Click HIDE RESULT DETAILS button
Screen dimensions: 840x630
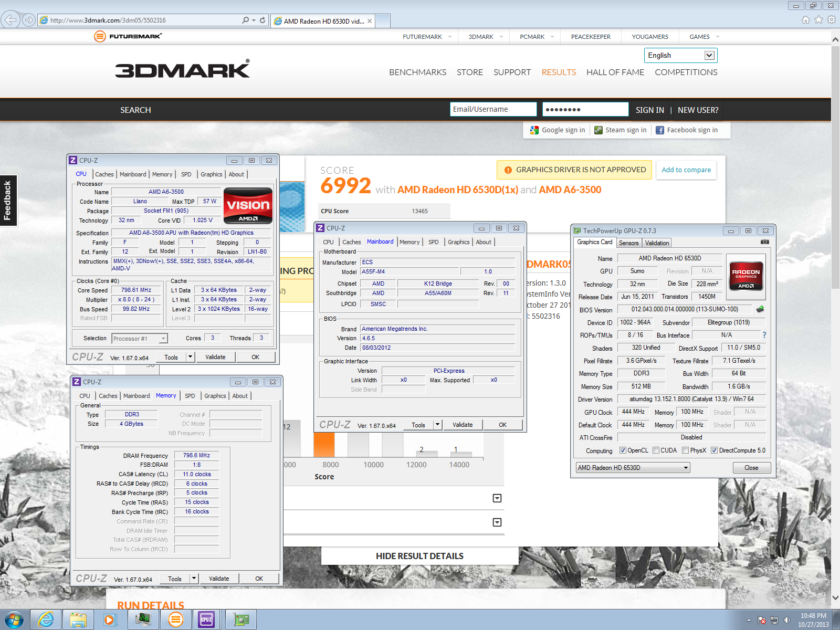[419, 556]
